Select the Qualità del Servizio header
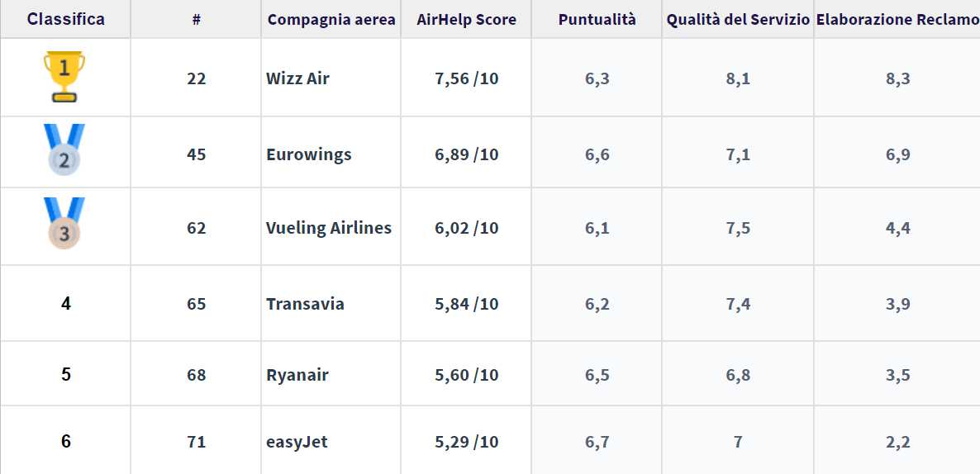Image resolution: width=980 pixels, height=474 pixels. [738, 19]
